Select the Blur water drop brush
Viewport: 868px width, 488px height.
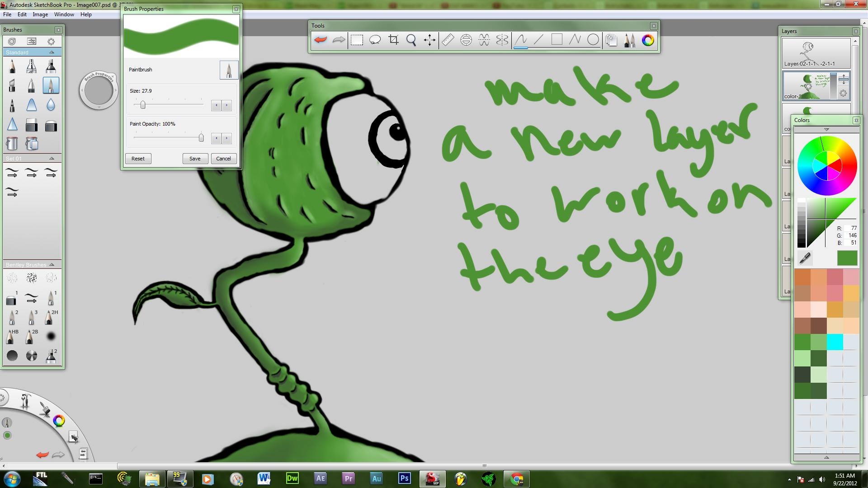point(51,105)
